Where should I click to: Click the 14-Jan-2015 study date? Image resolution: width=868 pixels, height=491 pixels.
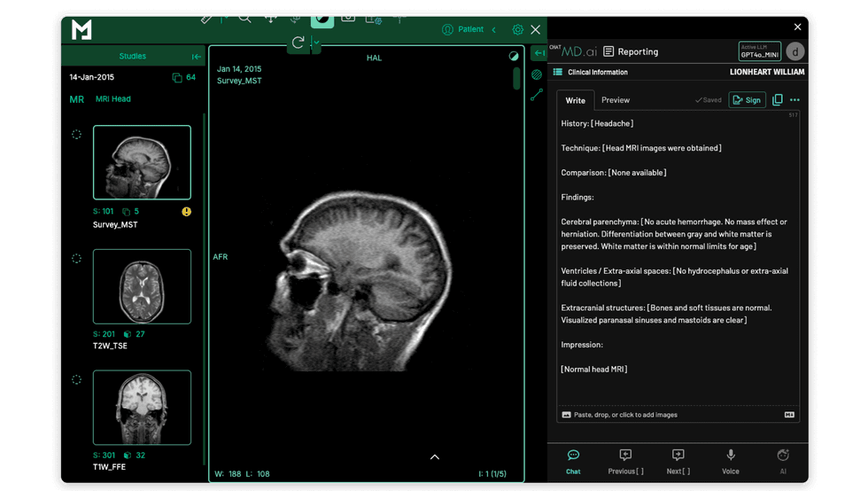coord(92,77)
